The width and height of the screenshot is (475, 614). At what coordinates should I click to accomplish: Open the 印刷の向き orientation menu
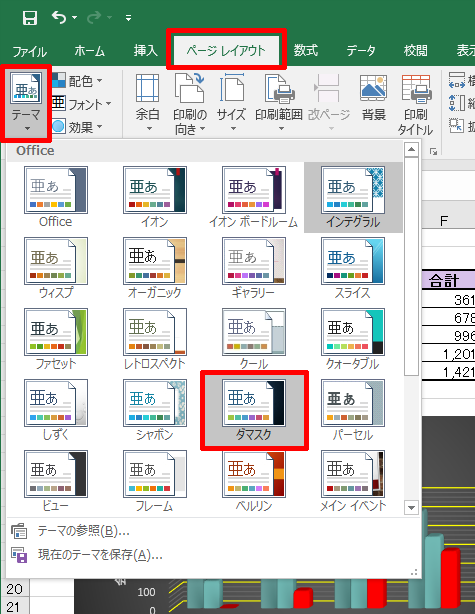click(x=190, y=104)
